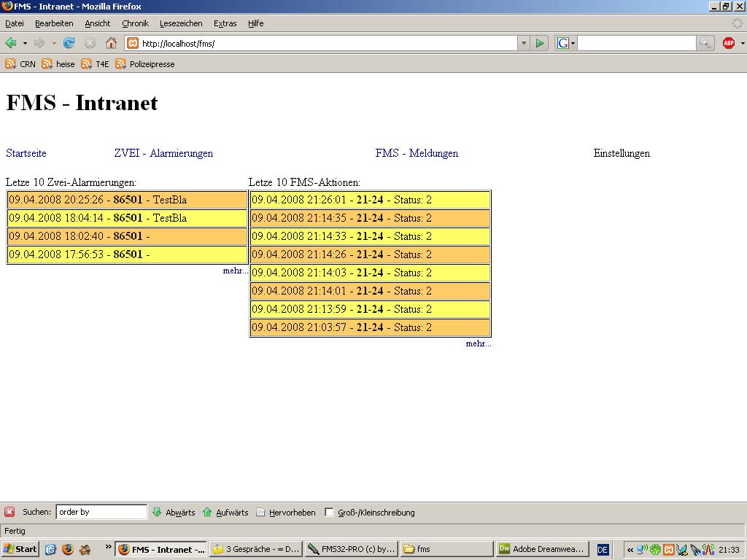Click the Home icon in navigation toolbar
The image size is (747, 560).
coord(111,43)
